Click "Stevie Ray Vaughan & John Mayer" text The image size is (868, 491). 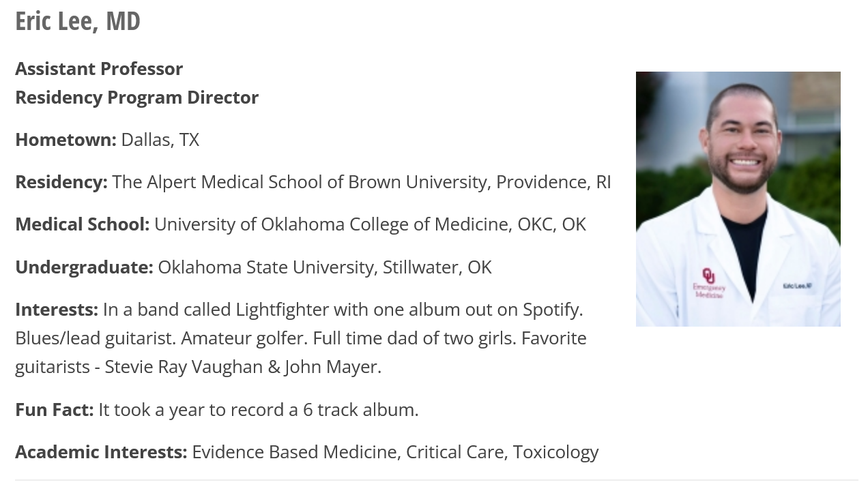pos(243,367)
